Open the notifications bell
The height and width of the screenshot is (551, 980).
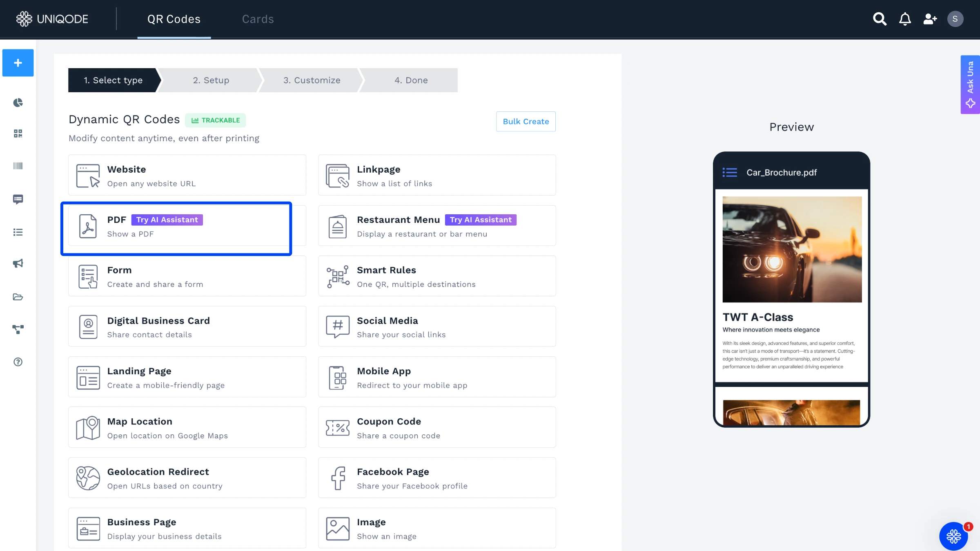coord(905,19)
